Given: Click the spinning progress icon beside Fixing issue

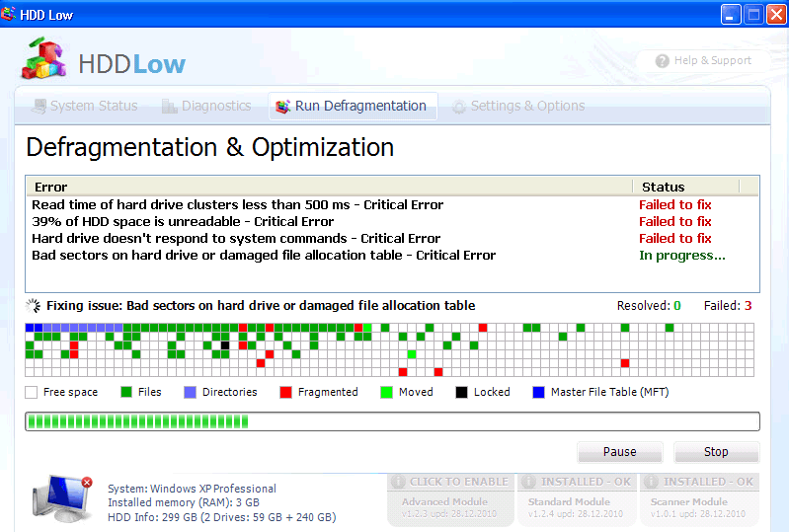Looking at the screenshot, I should pyautogui.click(x=33, y=306).
